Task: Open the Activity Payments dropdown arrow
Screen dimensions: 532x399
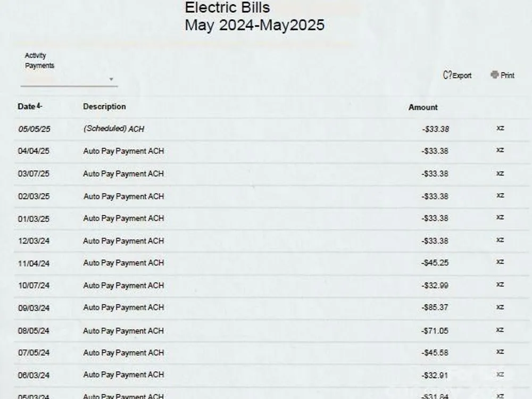Action: [x=111, y=79]
